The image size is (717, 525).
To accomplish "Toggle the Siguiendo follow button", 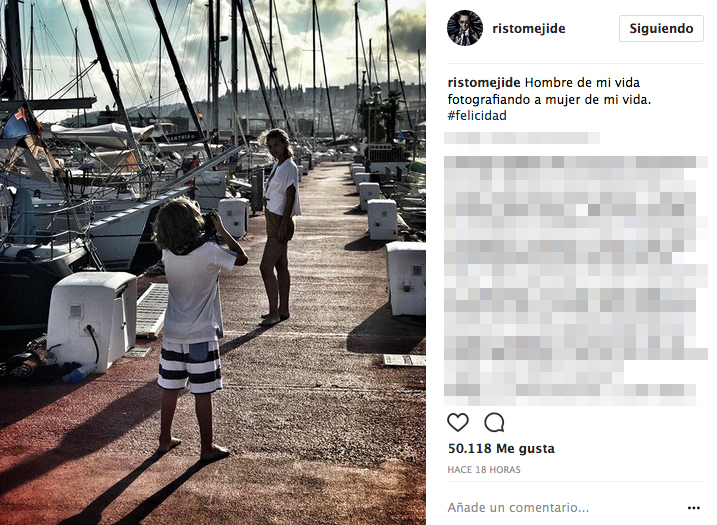I will 661,28.
